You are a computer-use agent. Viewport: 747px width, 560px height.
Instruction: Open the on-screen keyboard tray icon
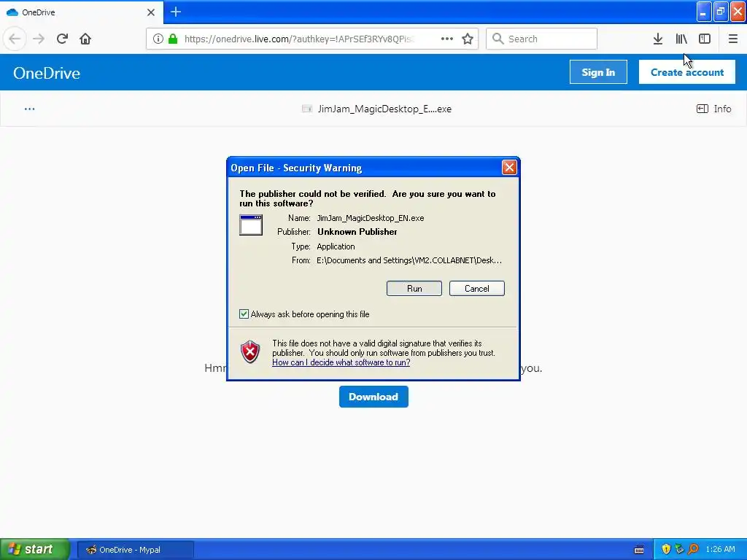(x=639, y=550)
